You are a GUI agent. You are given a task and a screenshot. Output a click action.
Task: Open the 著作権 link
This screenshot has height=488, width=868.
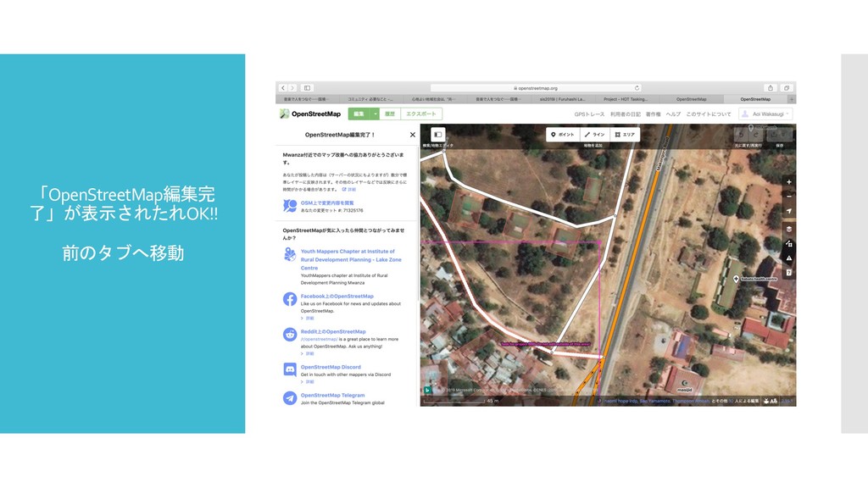(654, 114)
